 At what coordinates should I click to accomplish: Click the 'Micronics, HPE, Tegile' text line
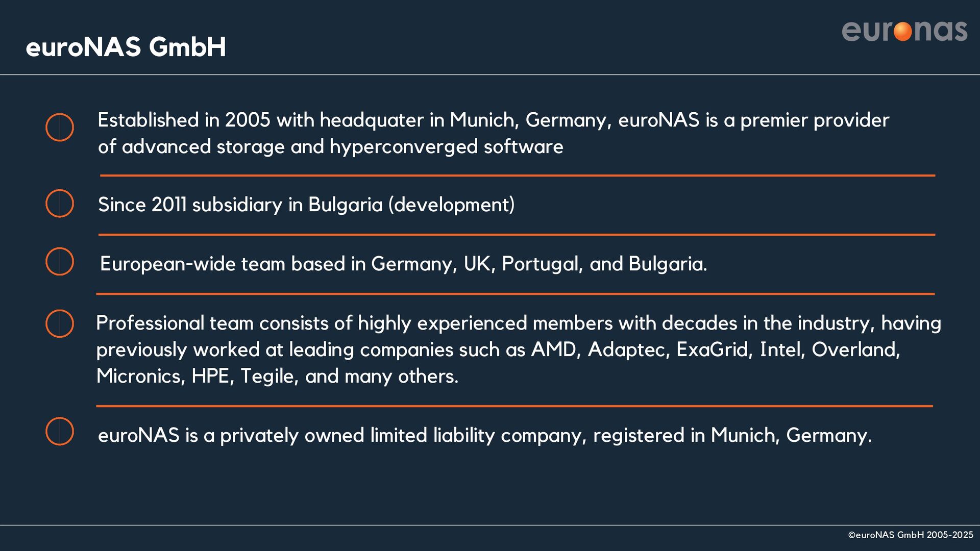pos(277,377)
